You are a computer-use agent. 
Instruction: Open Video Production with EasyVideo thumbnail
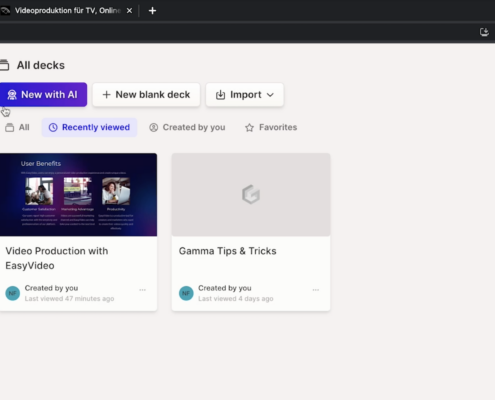(x=78, y=195)
